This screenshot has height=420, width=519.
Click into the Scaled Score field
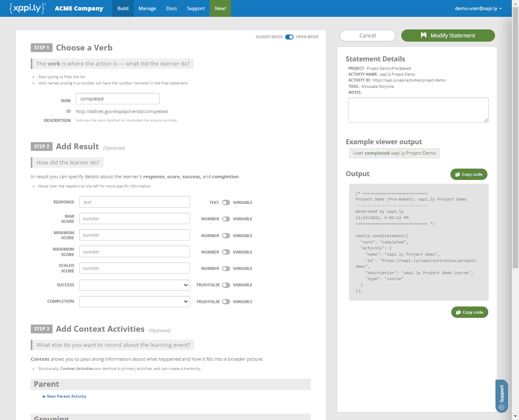coord(135,268)
